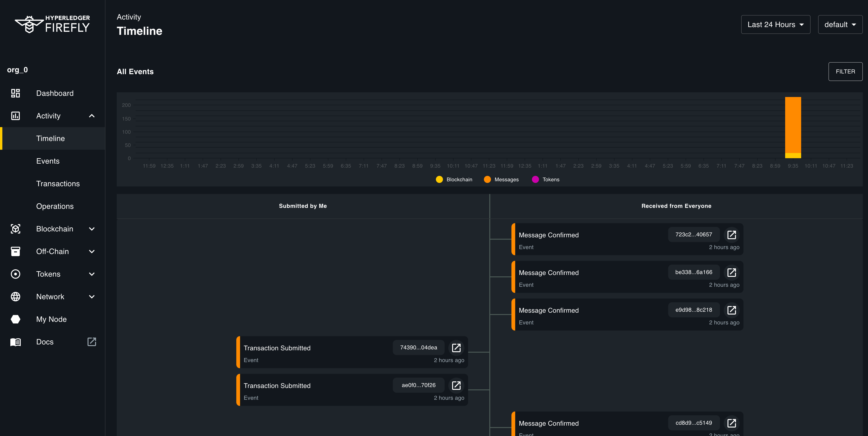Click the external link icon beside Docs
The width and height of the screenshot is (868, 436).
(92, 342)
